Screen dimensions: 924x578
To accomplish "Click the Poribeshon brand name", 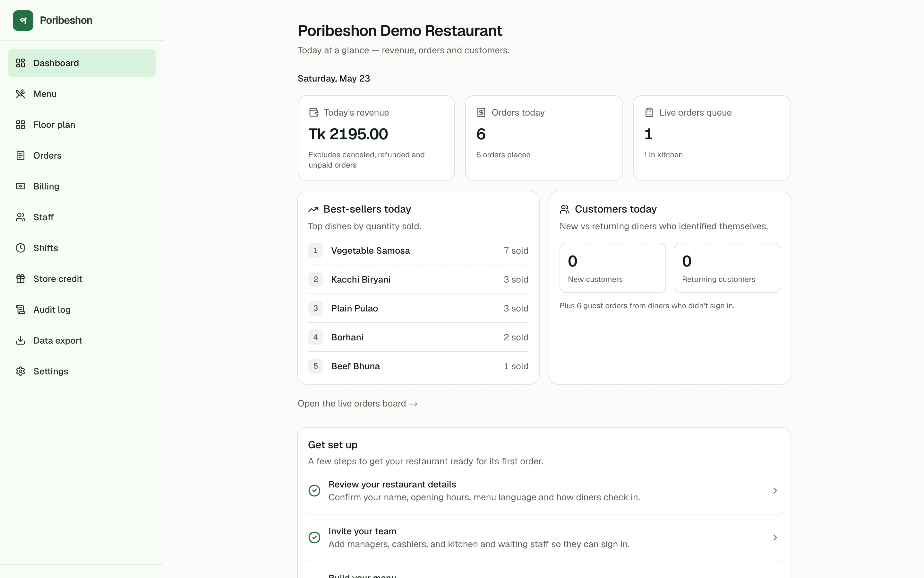I will (66, 20).
